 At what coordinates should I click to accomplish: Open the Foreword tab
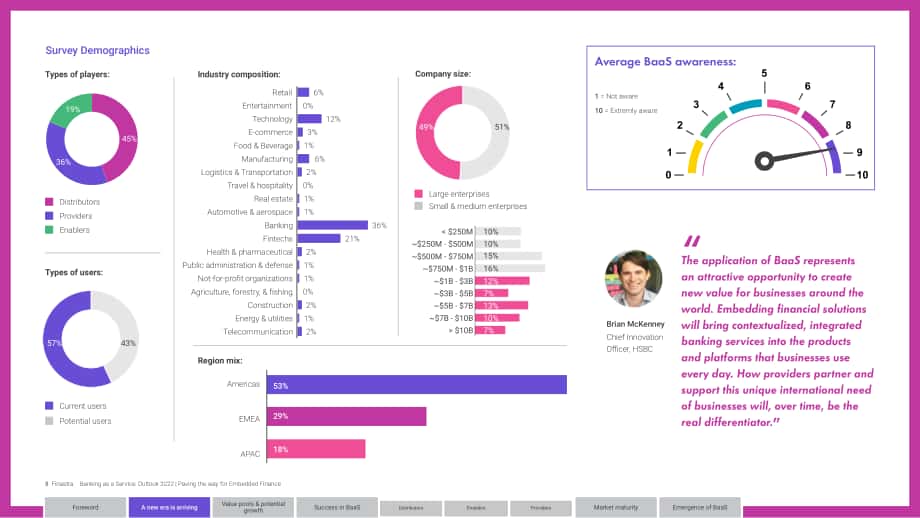(85, 507)
